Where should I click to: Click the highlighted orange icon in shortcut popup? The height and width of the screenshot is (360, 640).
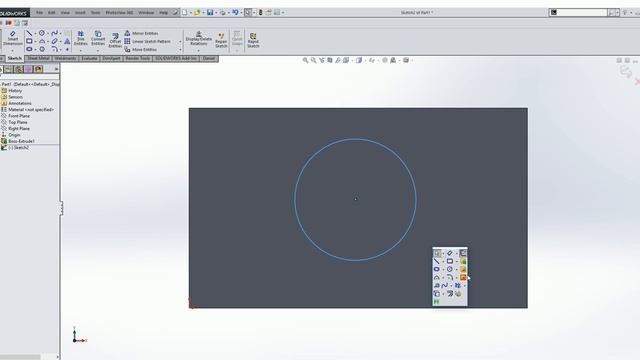[x=463, y=278]
